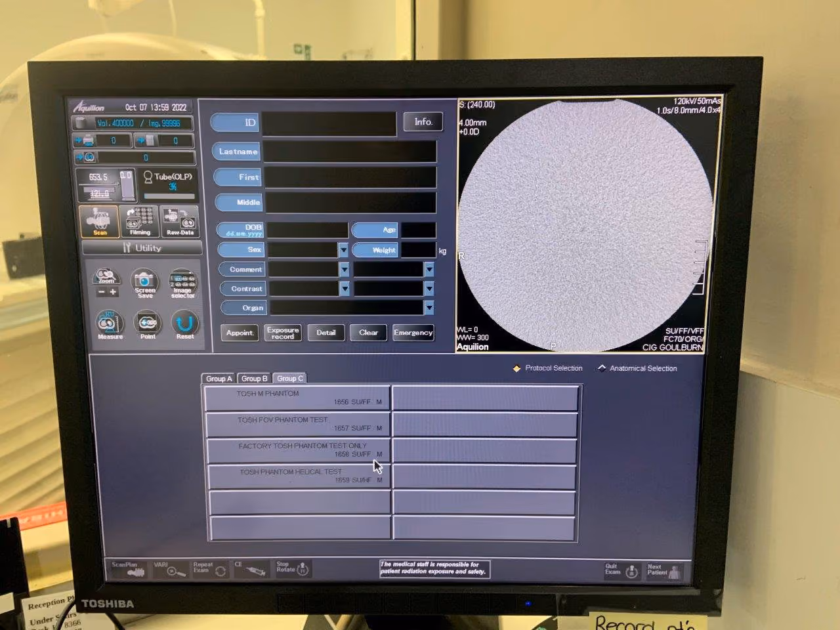Screen dimensions: 840x630
Task: Click the Exposure record button
Action: [283, 333]
